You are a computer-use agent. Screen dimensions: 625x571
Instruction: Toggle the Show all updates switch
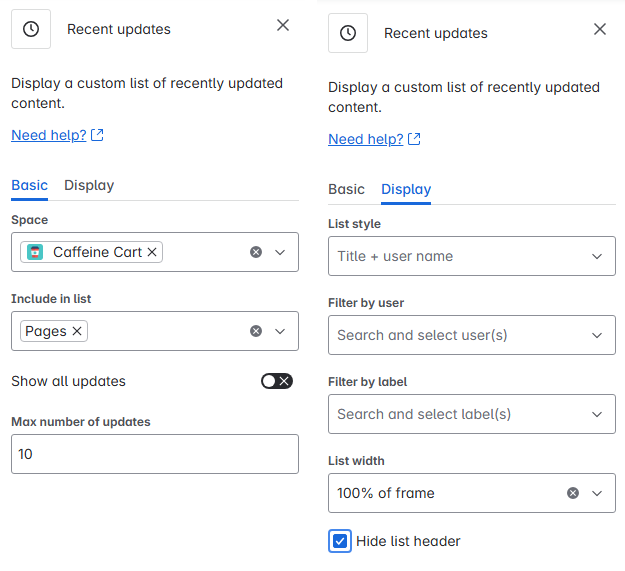(x=276, y=381)
